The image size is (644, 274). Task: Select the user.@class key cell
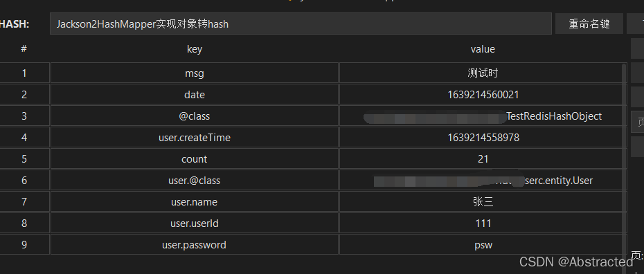tap(195, 181)
